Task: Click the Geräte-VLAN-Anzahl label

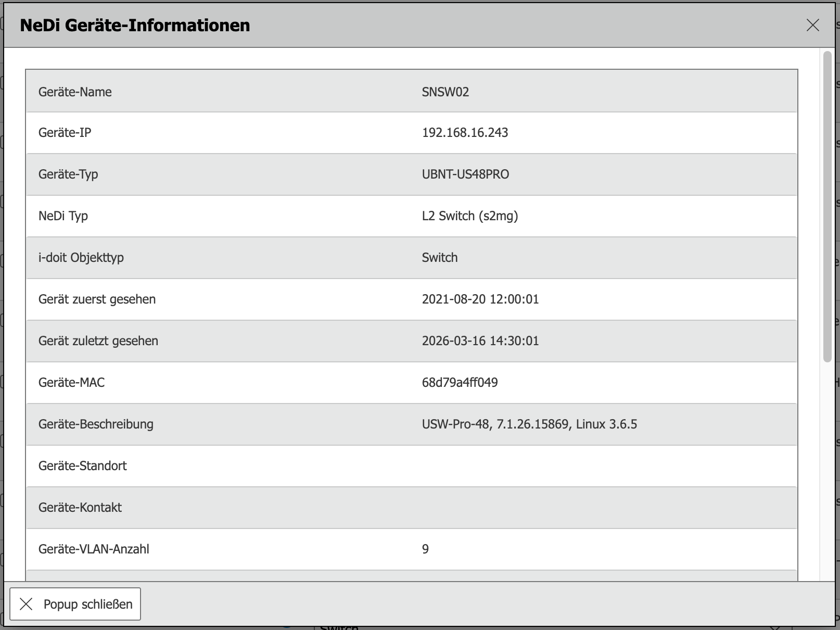Action: click(x=94, y=549)
